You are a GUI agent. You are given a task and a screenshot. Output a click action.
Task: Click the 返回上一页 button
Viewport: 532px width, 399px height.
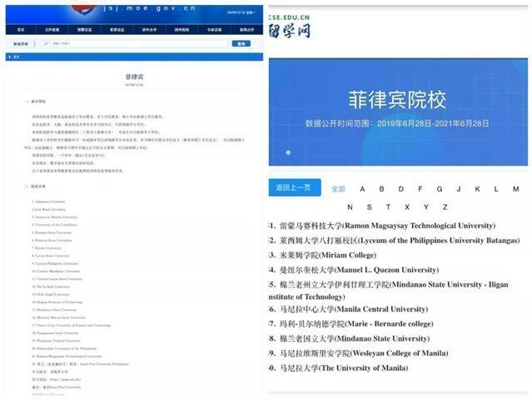click(x=295, y=187)
